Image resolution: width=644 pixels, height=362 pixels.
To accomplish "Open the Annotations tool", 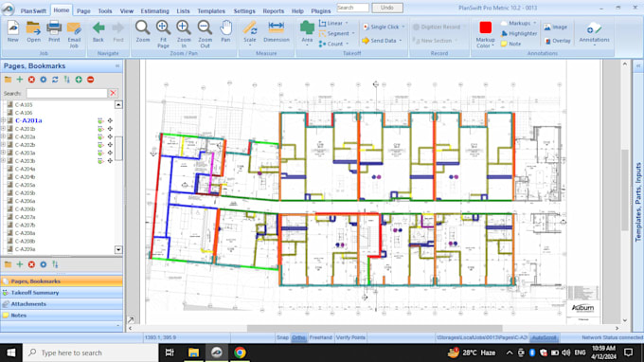I will point(594,33).
